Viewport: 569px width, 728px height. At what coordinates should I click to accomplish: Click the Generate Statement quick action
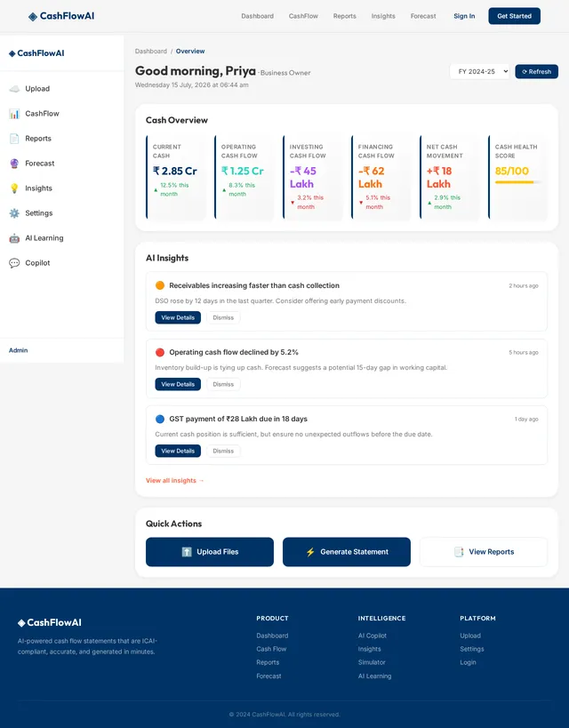pos(347,552)
